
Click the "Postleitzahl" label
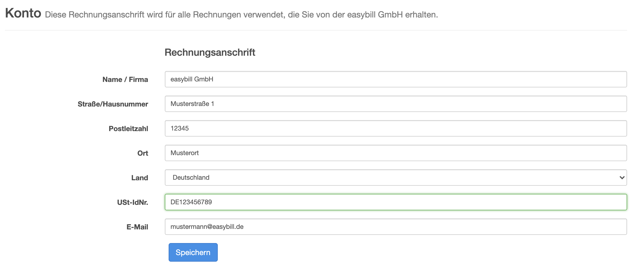128,129
